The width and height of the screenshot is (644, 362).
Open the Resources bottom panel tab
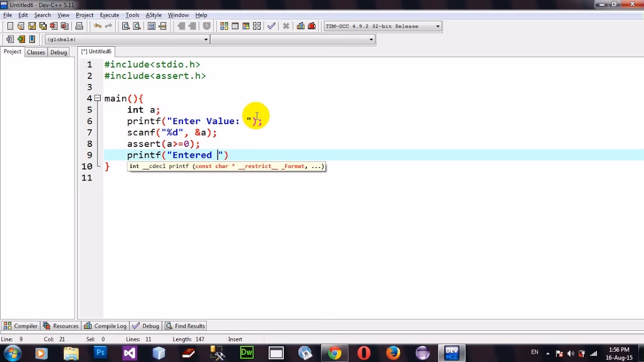pos(61,326)
